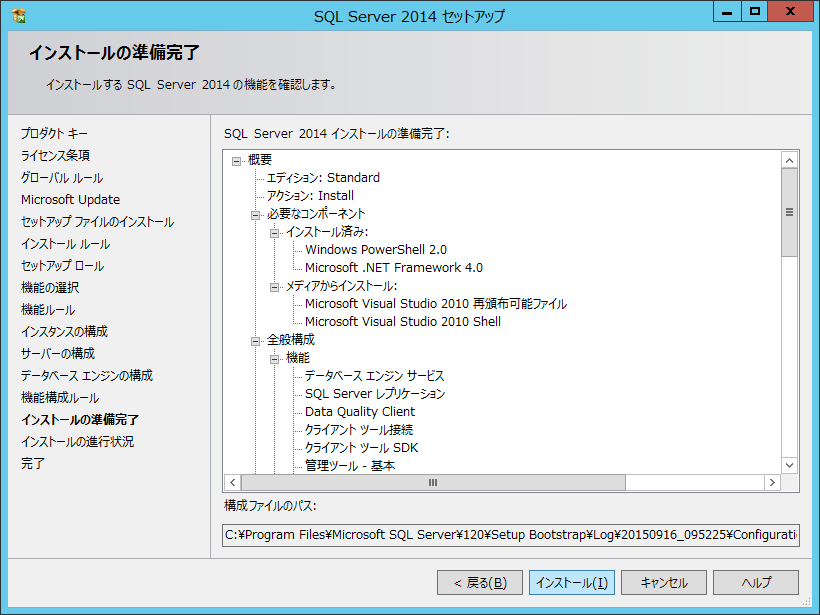This screenshot has height=615, width=820.
Task: Click the scroll down arrow of the summary tree
Action: [789, 465]
